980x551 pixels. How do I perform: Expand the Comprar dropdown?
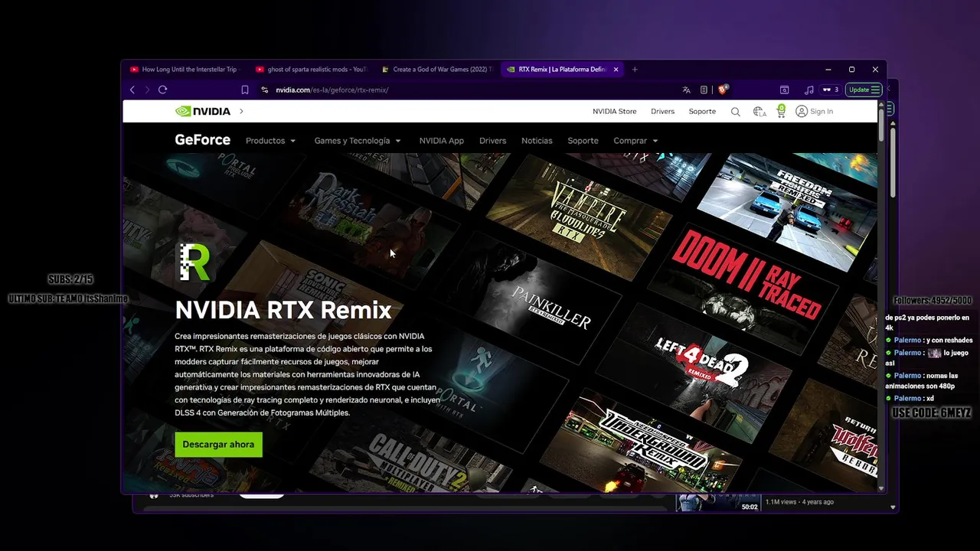click(x=635, y=141)
